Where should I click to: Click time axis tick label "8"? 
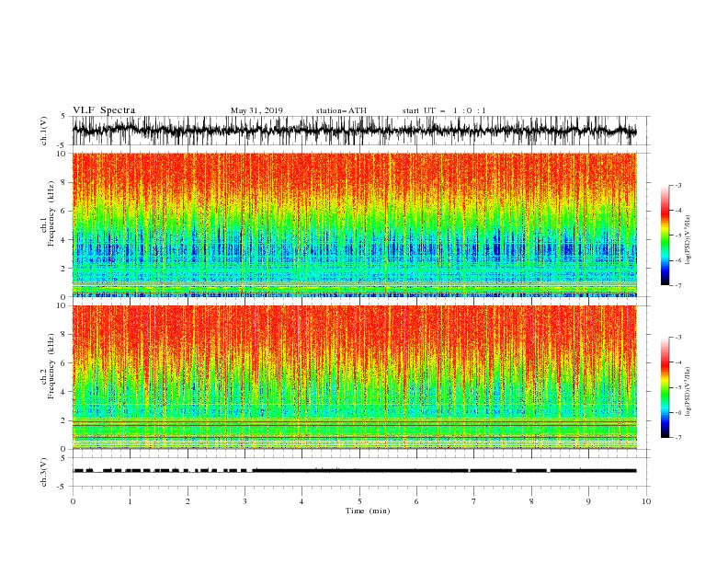(531, 501)
